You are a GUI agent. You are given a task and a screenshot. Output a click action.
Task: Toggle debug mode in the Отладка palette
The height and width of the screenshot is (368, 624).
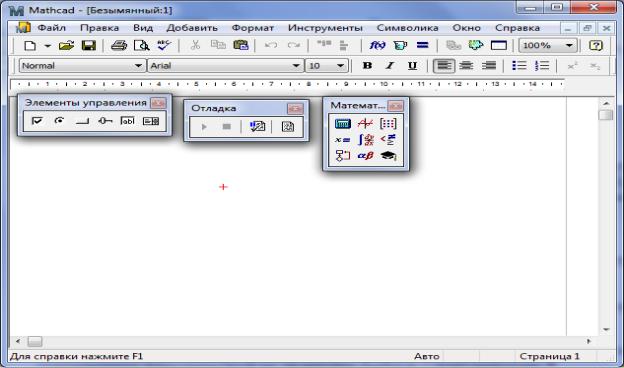[x=257, y=127]
